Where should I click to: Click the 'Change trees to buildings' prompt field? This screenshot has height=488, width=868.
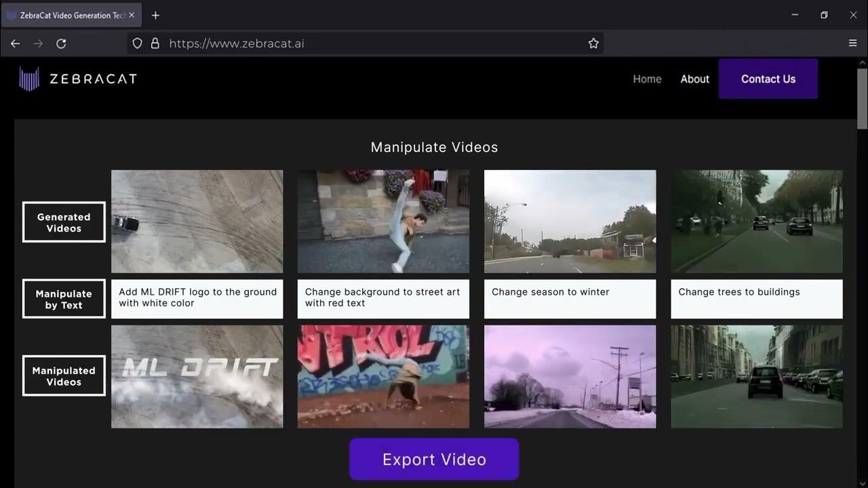click(757, 299)
